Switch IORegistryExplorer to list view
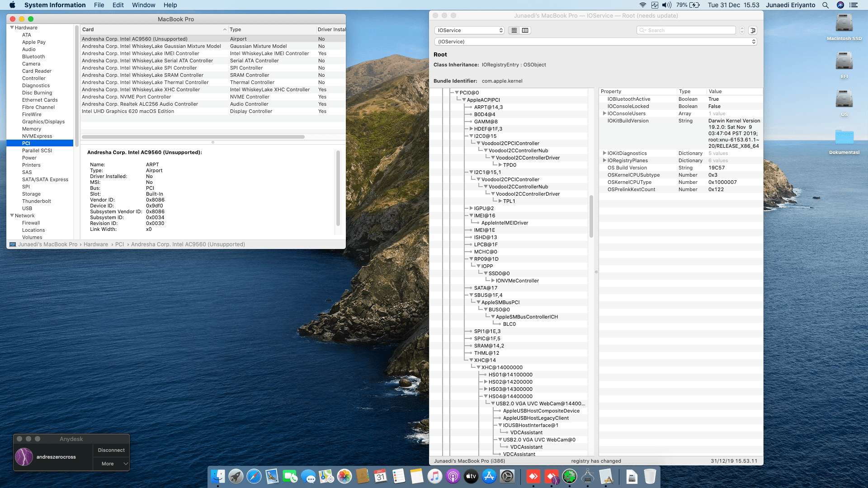The width and height of the screenshot is (868, 488). [514, 30]
